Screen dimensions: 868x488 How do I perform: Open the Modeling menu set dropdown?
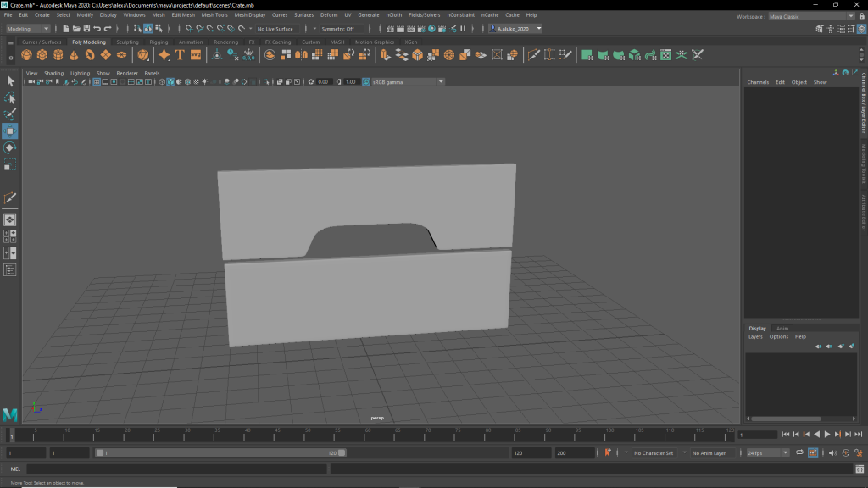click(28, 29)
